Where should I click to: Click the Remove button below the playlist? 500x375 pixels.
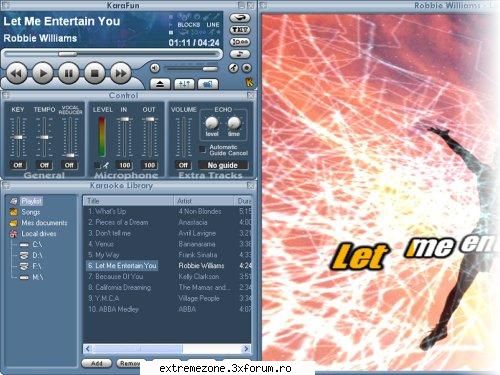pos(129,363)
